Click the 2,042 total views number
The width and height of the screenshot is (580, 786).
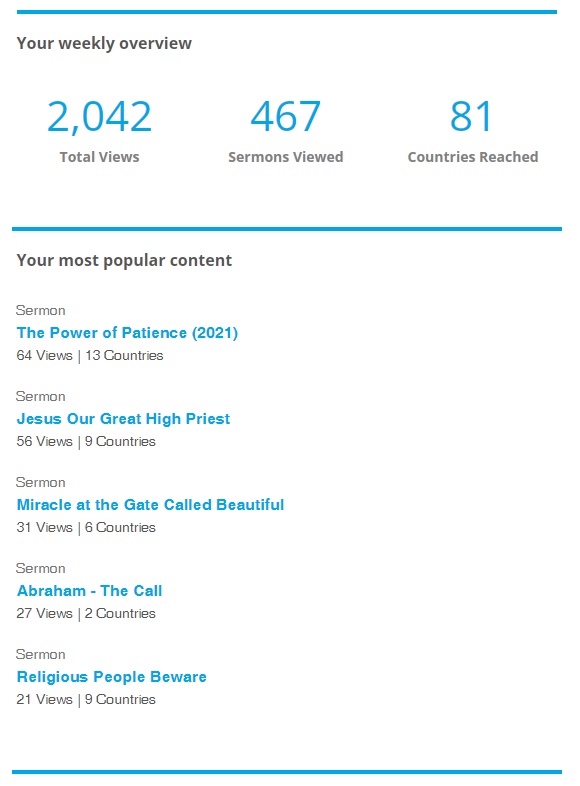99,117
